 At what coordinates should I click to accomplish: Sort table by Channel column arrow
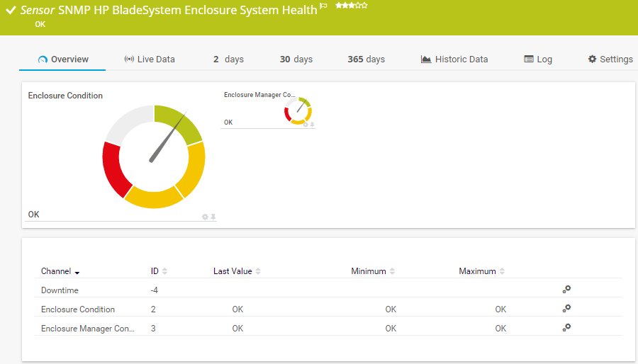[77, 272]
